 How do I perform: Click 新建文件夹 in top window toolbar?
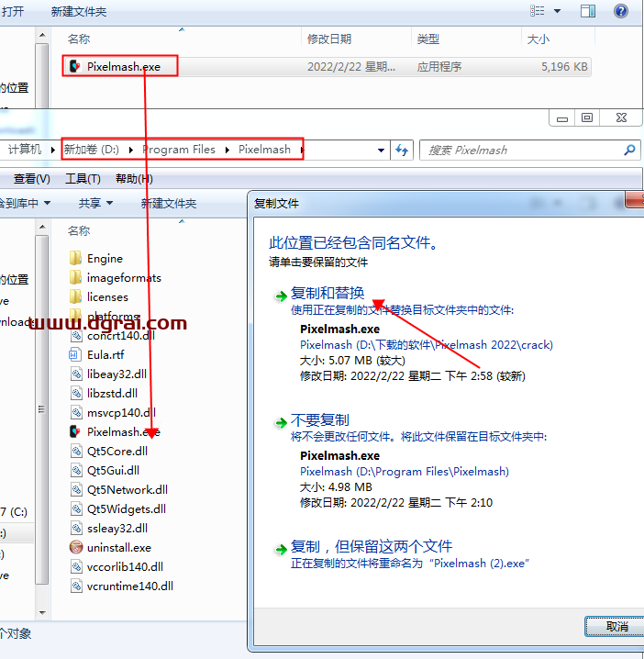[79, 11]
